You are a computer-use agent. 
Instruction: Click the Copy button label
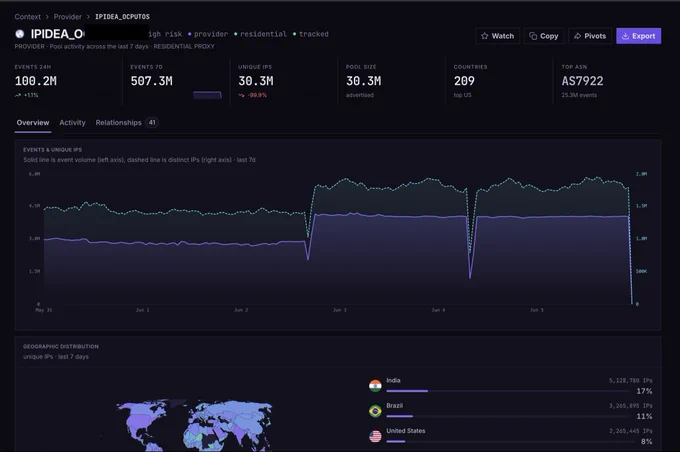pos(549,36)
